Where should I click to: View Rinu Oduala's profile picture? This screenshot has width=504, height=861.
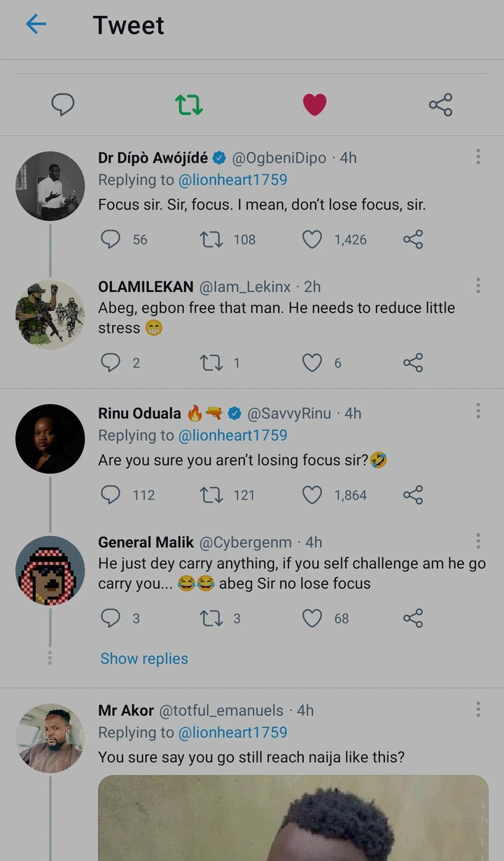50,439
